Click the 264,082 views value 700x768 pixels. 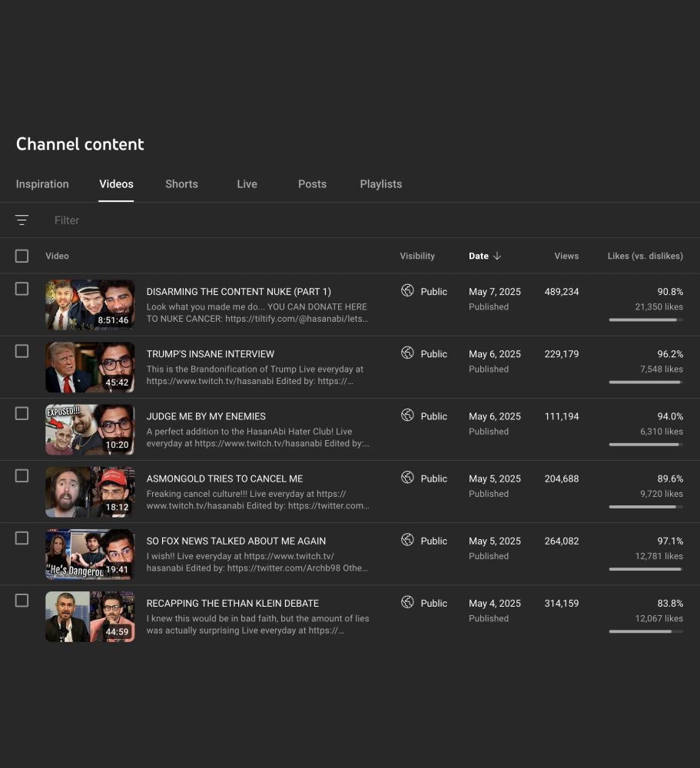point(562,541)
